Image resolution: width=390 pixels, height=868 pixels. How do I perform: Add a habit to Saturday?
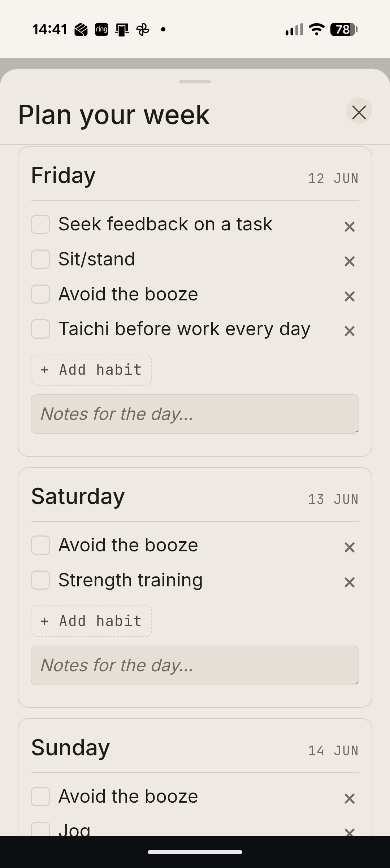(x=91, y=621)
